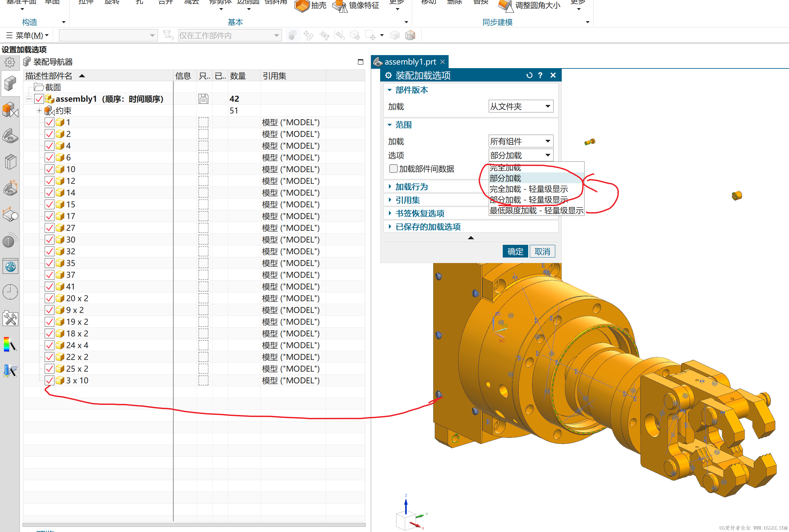Select 最低限度加载 - 轻量级显示 option
Image resolution: width=789 pixels, height=532 pixels.
click(x=536, y=210)
